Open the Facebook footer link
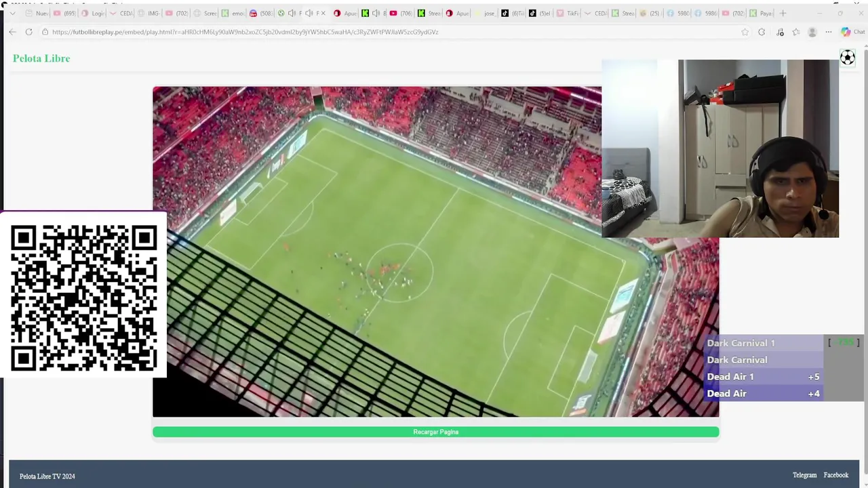 click(836, 475)
